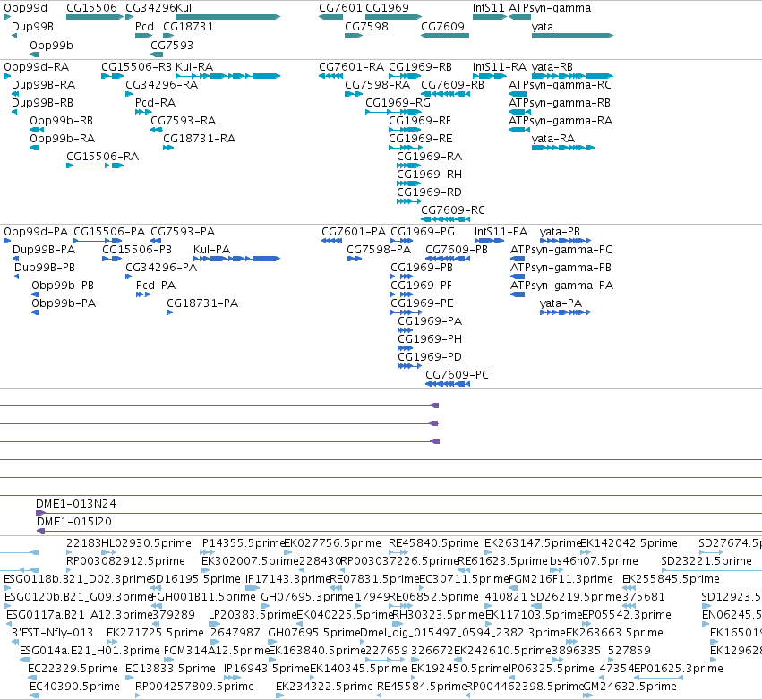
Task: Click the CG18731 gene label
Action: click(188, 26)
